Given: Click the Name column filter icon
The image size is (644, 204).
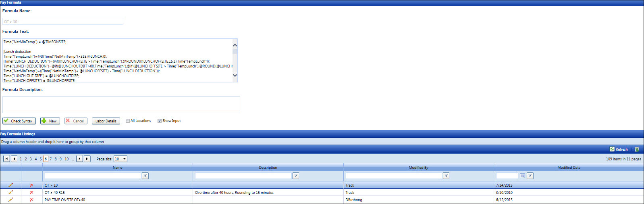Looking at the screenshot, I should tap(145, 176).
